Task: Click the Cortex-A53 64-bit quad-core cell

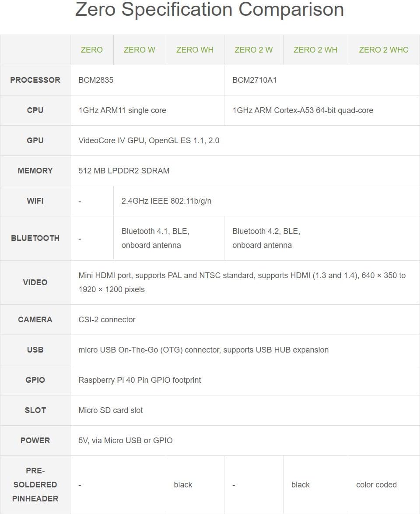Action: pyautogui.click(x=302, y=110)
